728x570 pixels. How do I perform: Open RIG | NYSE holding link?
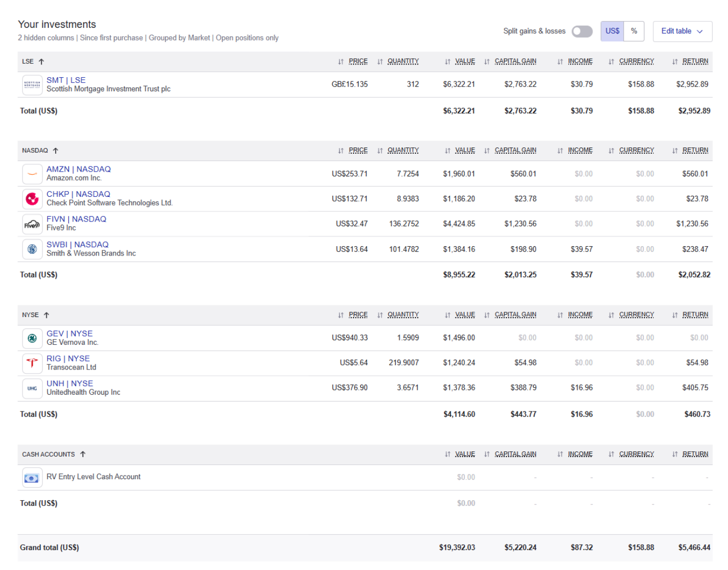coord(68,358)
